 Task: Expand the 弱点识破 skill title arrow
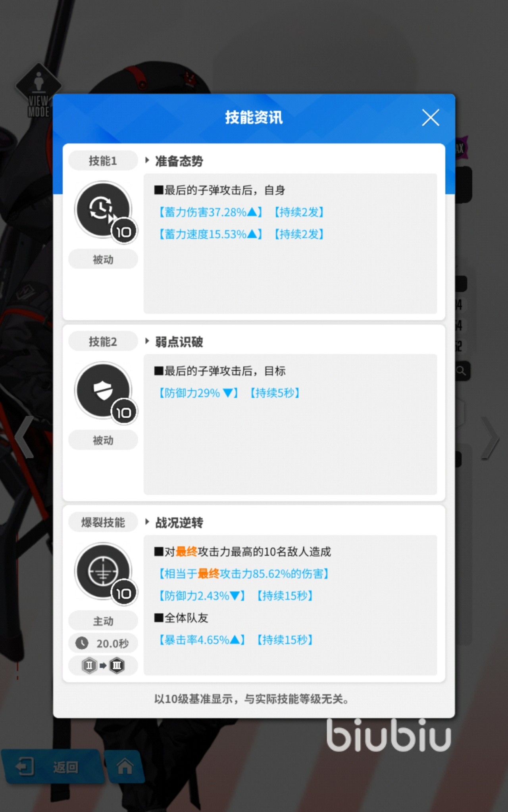click(x=147, y=341)
